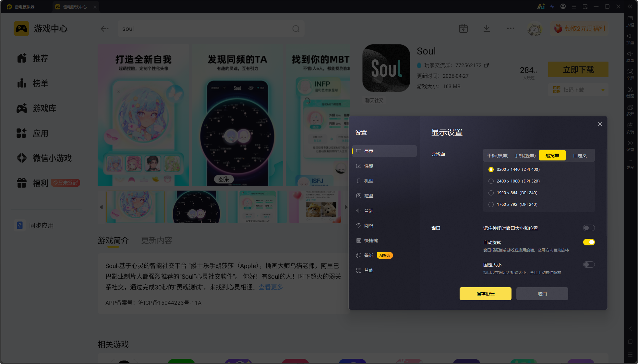Viewport: 638px width, 364px height.
Task: Click the three-dot more options icon
Action: click(511, 29)
